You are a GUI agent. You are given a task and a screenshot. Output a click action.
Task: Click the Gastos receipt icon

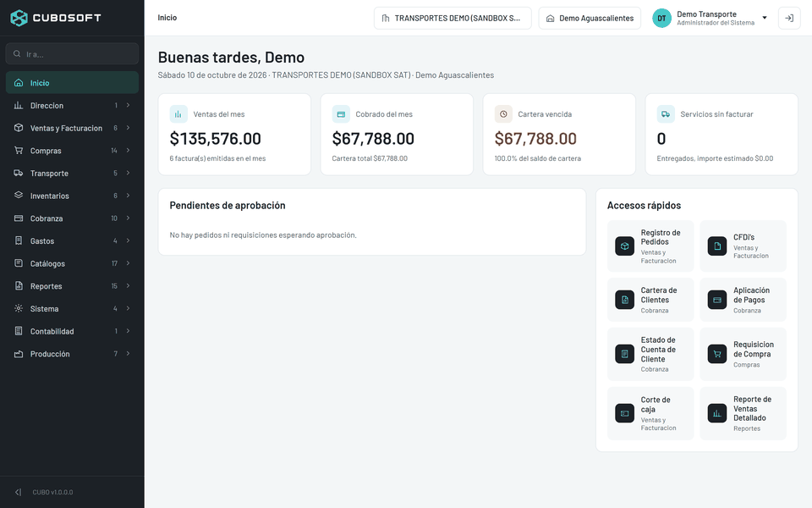(19, 240)
